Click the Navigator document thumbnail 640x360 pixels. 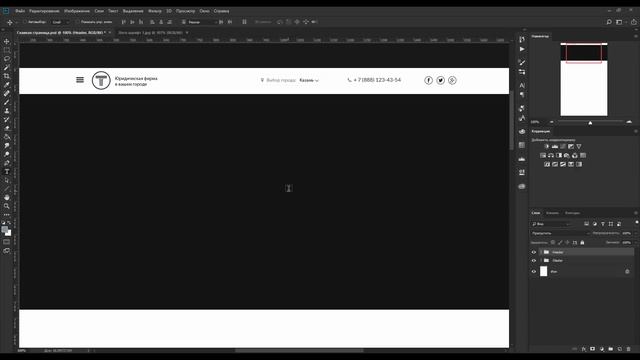coord(584,79)
